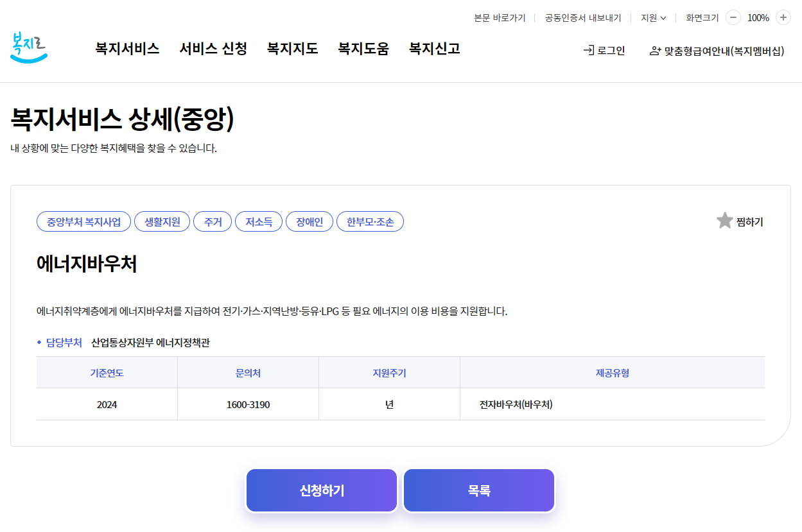Toggle the 찜하기 star icon
The width and height of the screenshot is (802, 532).
point(724,220)
